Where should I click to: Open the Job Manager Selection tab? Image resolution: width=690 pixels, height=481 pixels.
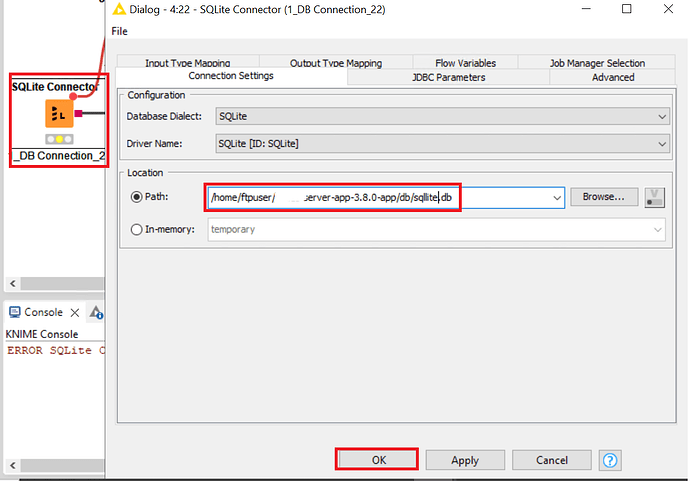597,63
